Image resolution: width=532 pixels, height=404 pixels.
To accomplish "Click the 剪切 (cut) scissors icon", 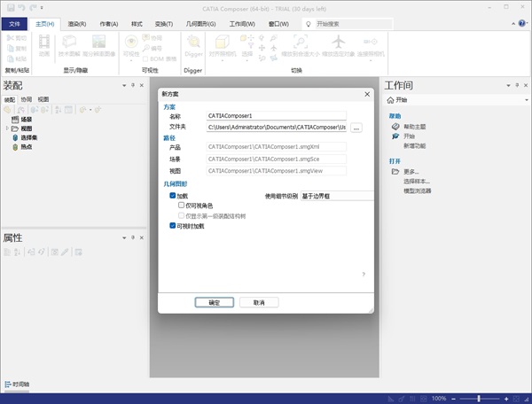I will 11,38.
